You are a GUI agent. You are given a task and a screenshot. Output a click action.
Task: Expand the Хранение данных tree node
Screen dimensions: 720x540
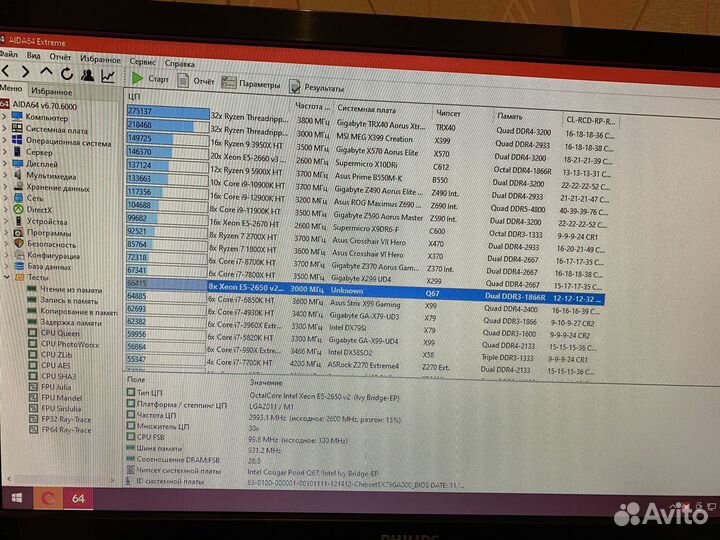click(x=5, y=186)
